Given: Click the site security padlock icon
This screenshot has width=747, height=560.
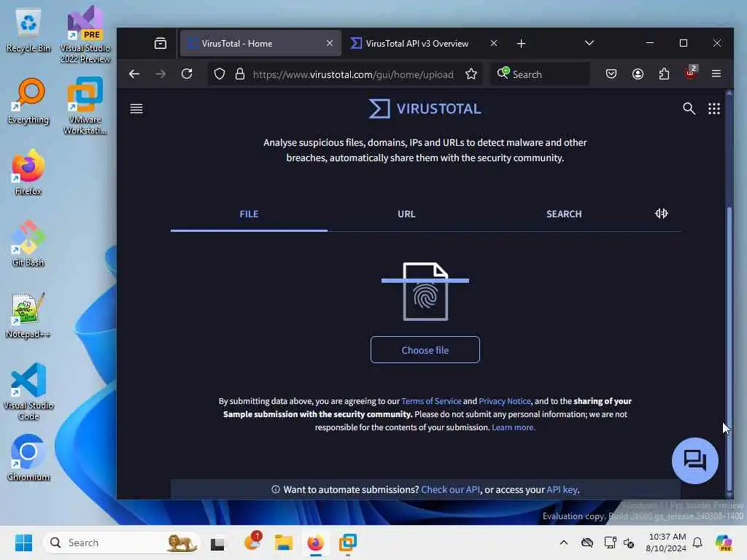Looking at the screenshot, I should [x=240, y=74].
